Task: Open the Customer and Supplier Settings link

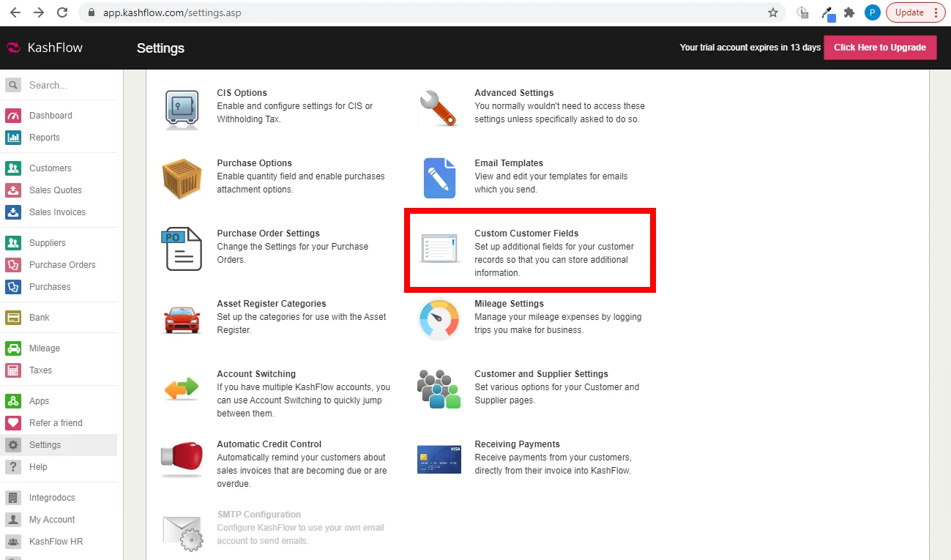Action: point(541,374)
